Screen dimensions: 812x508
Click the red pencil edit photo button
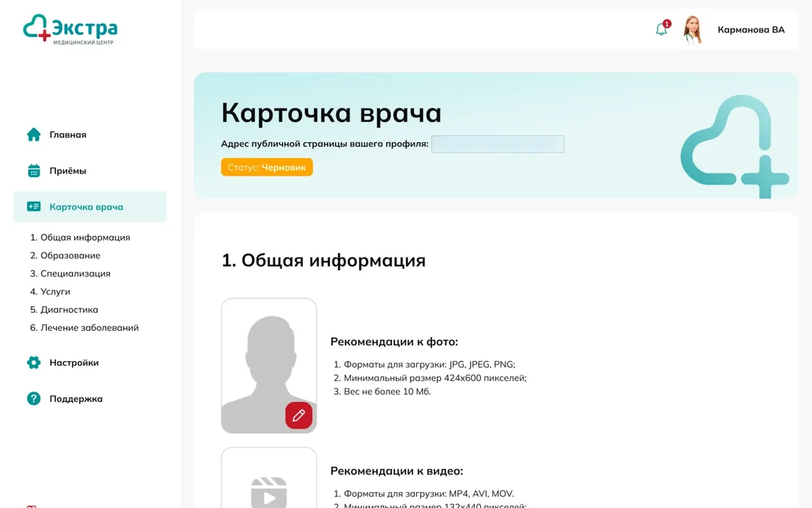[299, 415]
